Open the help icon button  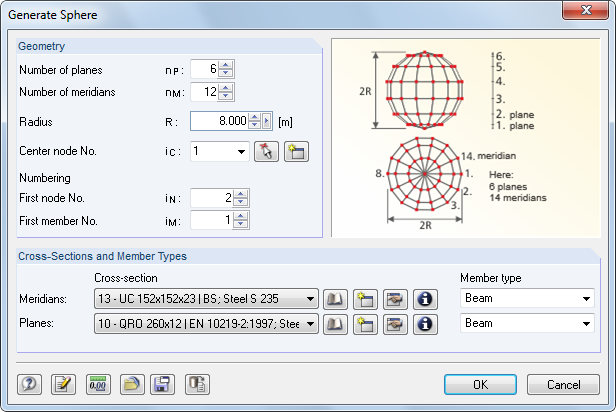29,384
